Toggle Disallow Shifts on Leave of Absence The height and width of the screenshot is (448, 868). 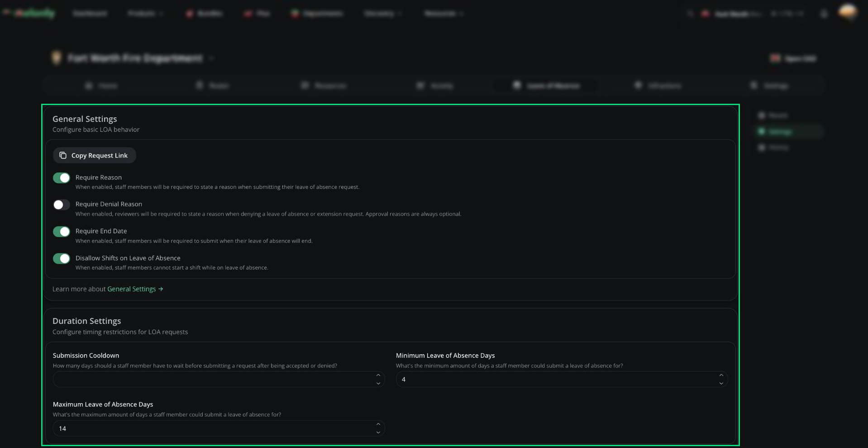pyautogui.click(x=62, y=259)
